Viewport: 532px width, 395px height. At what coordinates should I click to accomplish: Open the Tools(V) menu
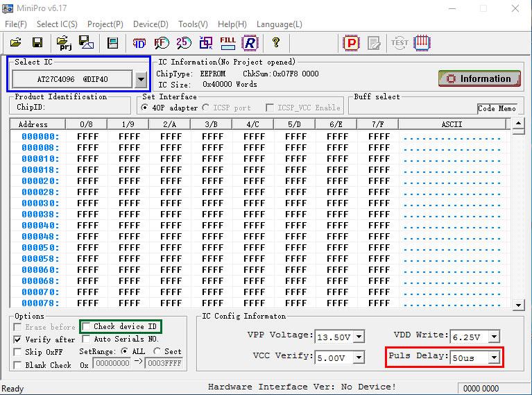coord(193,24)
